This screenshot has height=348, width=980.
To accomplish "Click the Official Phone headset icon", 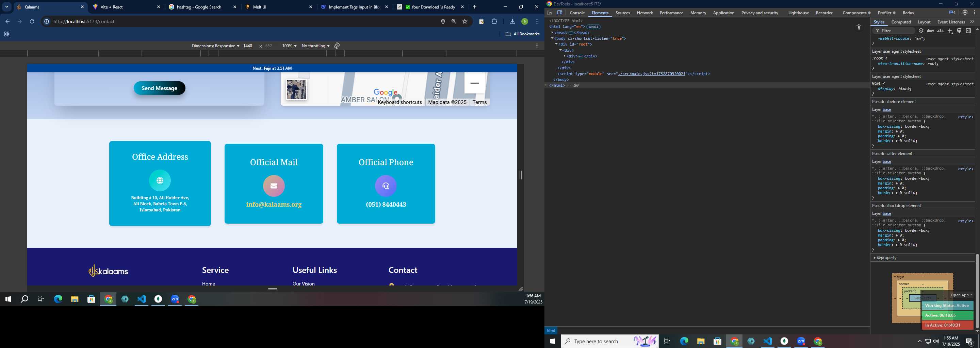I will (x=386, y=186).
